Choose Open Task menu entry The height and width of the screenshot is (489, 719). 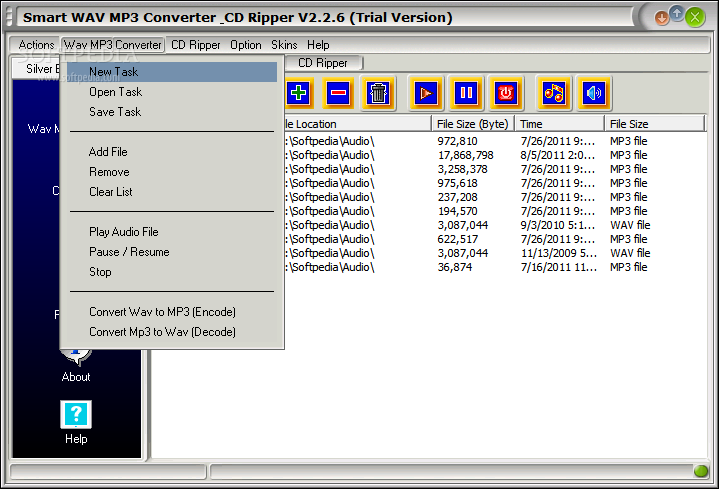pos(172,92)
